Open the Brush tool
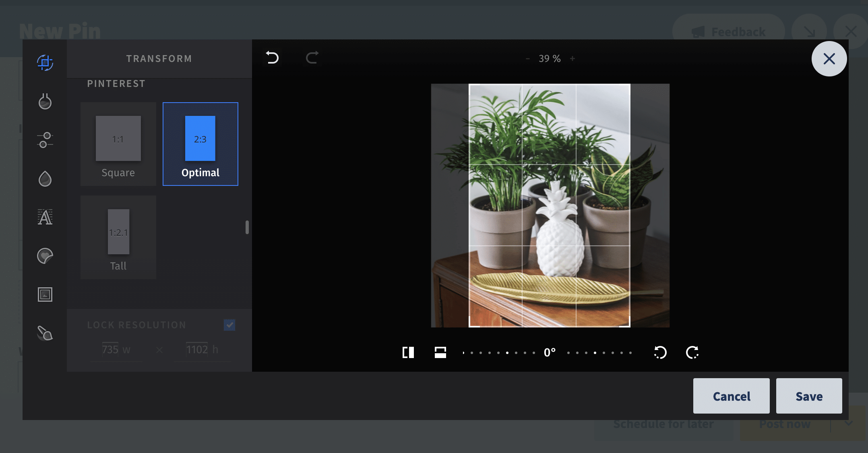The height and width of the screenshot is (453, 868). pyautogui.click(x=45, y=333)
